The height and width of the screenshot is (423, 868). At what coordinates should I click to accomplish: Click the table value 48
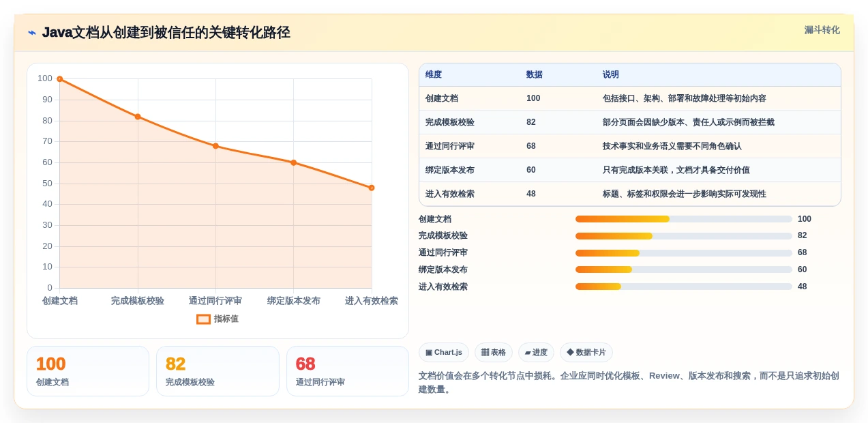click(531, 194)
